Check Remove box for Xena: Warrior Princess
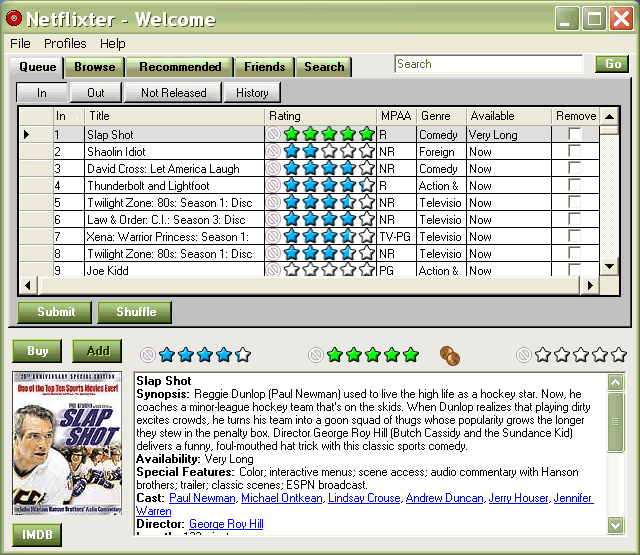 [x=575, y=236]
